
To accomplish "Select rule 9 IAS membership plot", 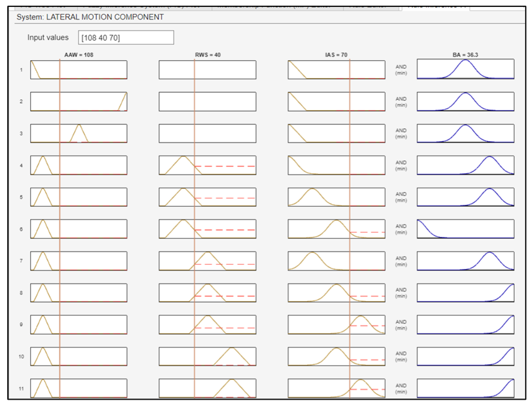I will [x=336, y=325].
